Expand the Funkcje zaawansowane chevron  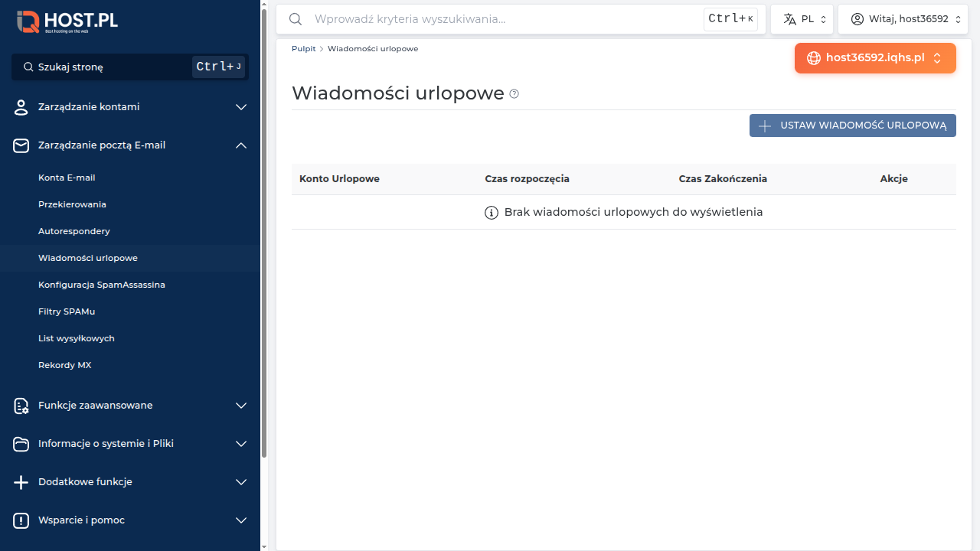(241, 406)
